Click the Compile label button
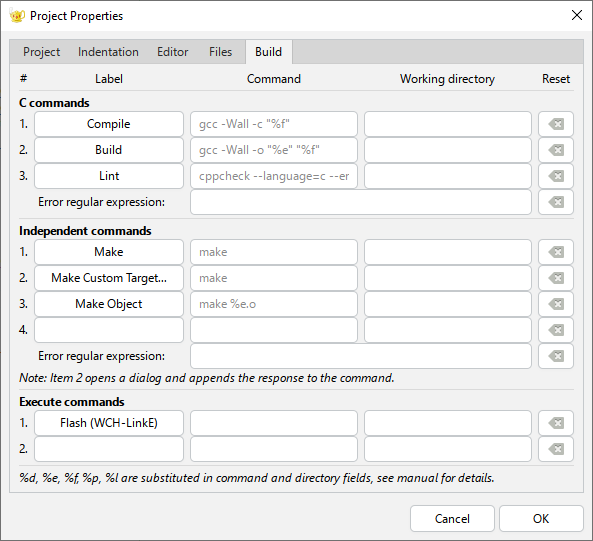 [109, 124]
